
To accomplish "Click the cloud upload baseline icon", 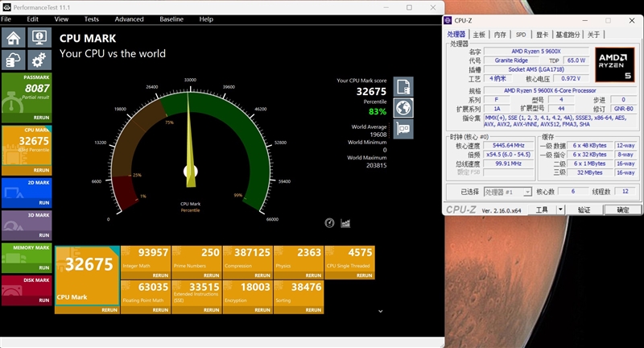I will tap(14, 60).
